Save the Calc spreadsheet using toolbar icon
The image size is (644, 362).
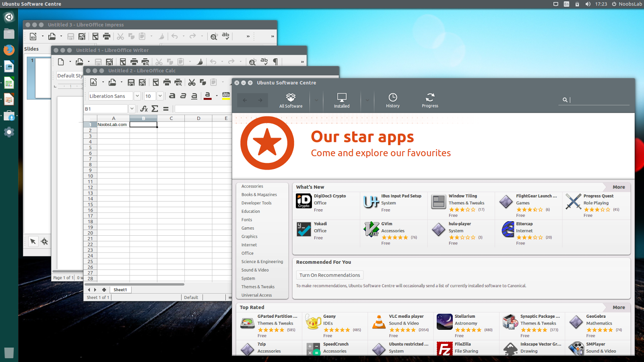[x=131, y=82]
